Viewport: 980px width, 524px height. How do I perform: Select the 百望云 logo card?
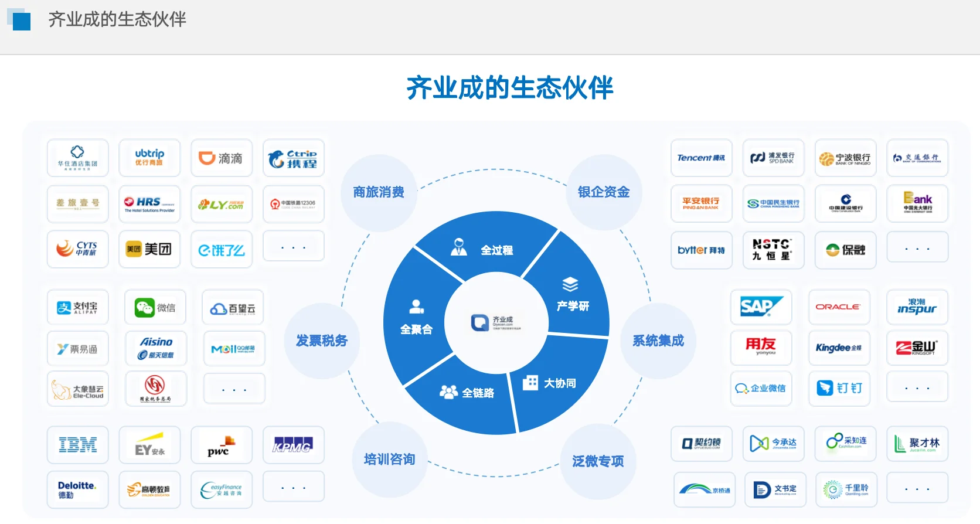[x=233, y=307]
